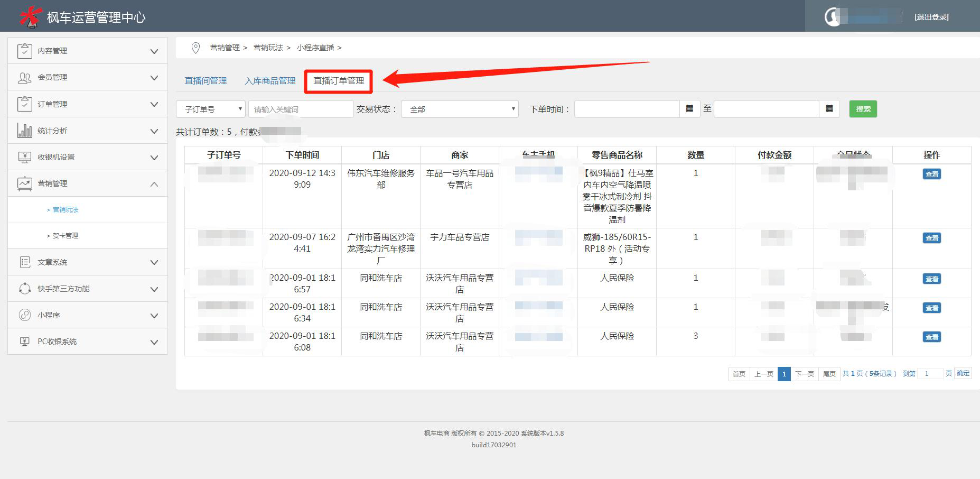Click 确定 to jump to page

tap(963, 373)
